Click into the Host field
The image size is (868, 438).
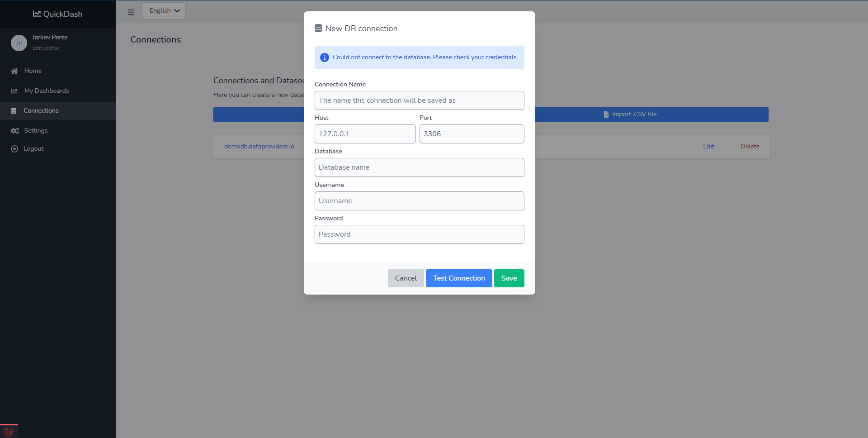coord(365,134)
